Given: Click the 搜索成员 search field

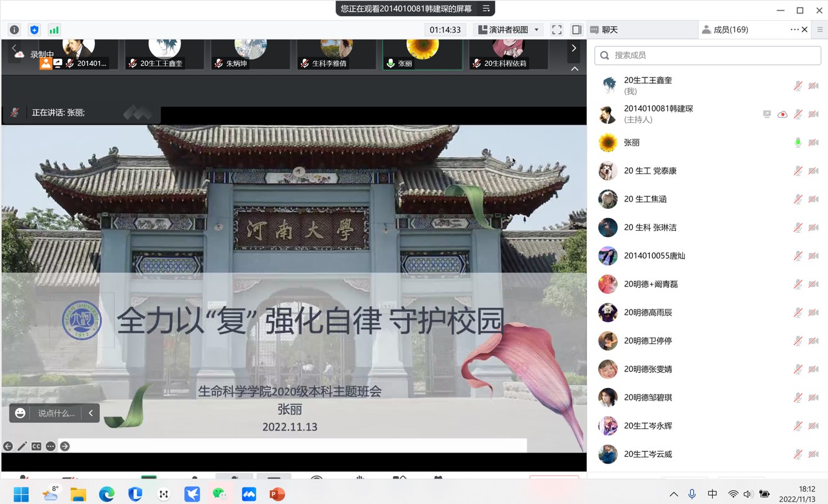Looking at the screenshot, I should click(708, 55).
